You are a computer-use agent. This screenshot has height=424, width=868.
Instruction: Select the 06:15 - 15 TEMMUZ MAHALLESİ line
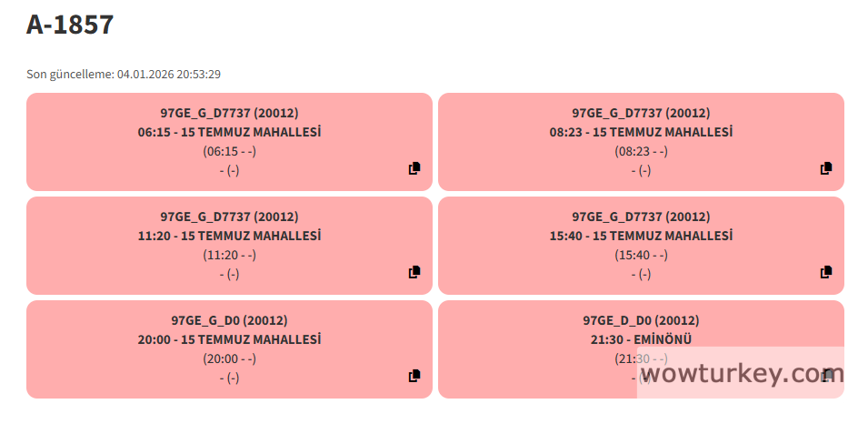click(229, 132)
